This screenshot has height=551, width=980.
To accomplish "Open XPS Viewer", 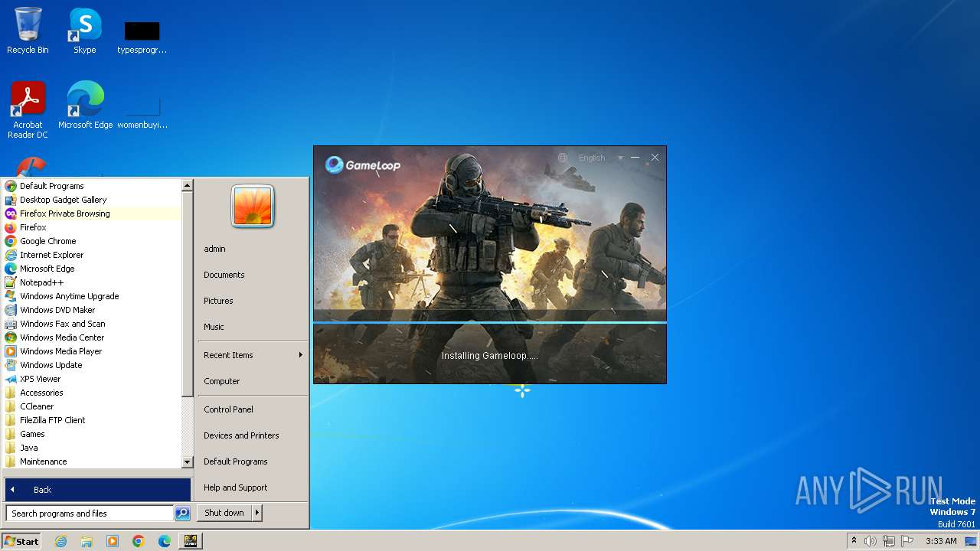I will [91, 379].
